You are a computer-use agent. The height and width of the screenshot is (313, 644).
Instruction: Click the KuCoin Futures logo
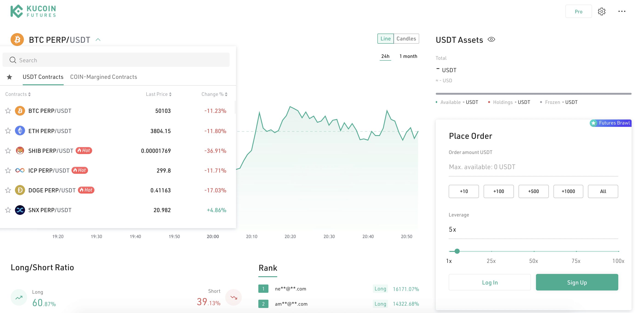(33, 11)
